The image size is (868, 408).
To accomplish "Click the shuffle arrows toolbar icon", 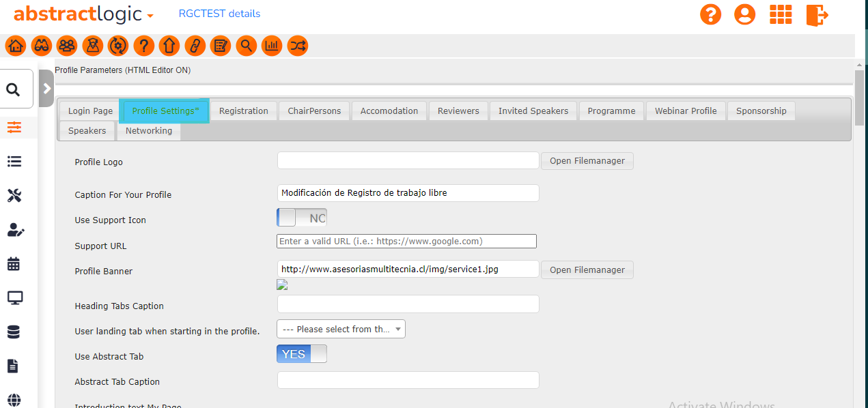I will pyautogui.click(x=297, y=46).
